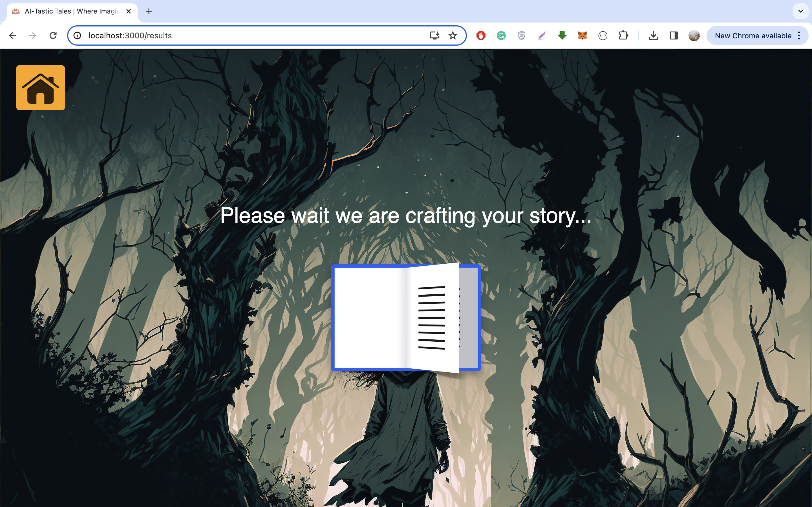Viewport: 812px width, 507px height.
Task: Open the red adblocker extension
Action: point(481,35)
